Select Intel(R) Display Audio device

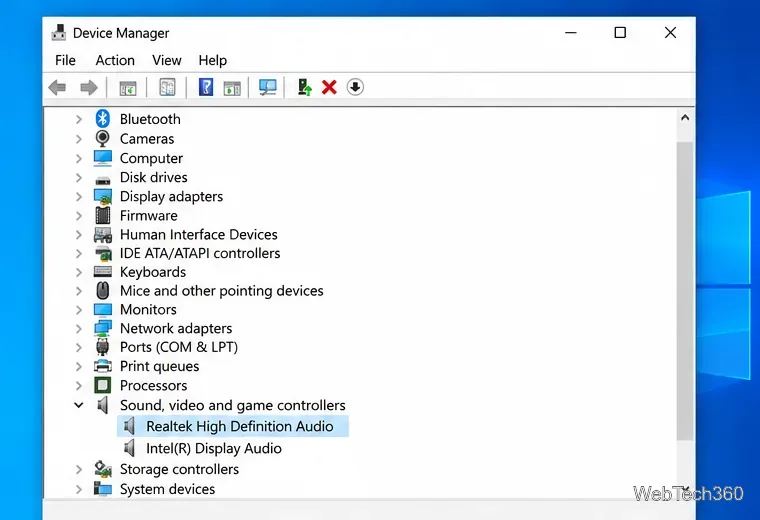(214, 448)
